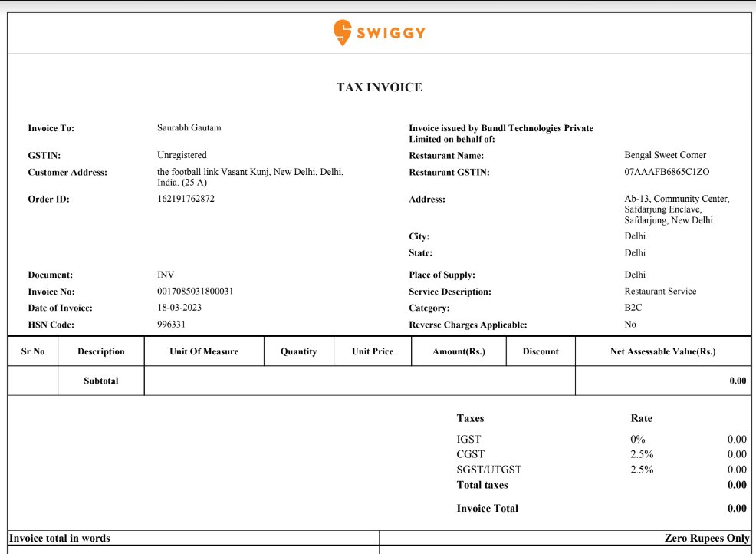
Task: Click the Reverse Charges Applicable label
Action: point(468,325)
